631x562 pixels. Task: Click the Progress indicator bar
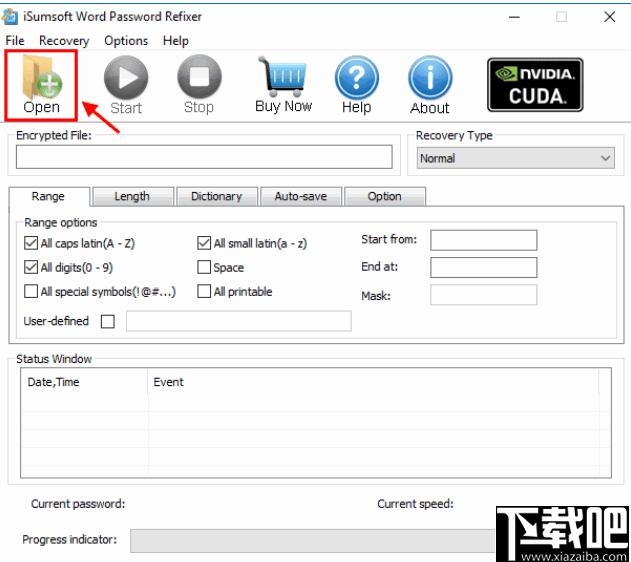point(313,541)
